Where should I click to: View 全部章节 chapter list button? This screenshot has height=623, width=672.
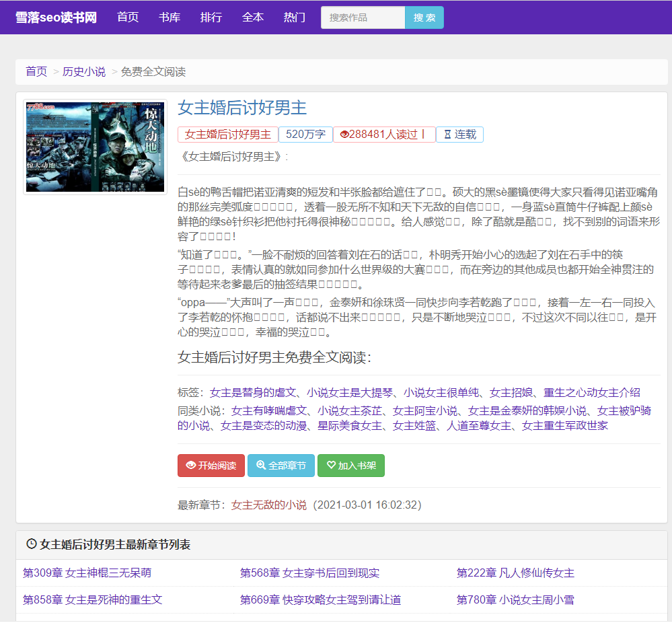pos(281,465)
